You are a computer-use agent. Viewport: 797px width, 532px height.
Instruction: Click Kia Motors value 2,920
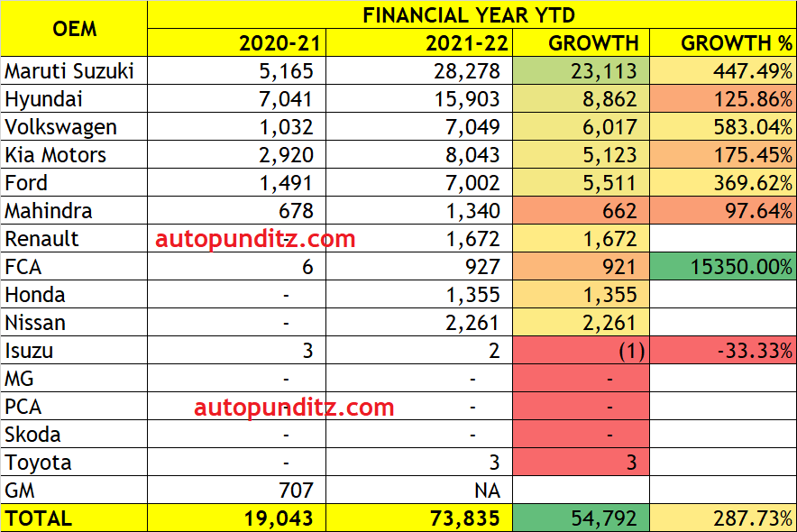click(286, 155)
